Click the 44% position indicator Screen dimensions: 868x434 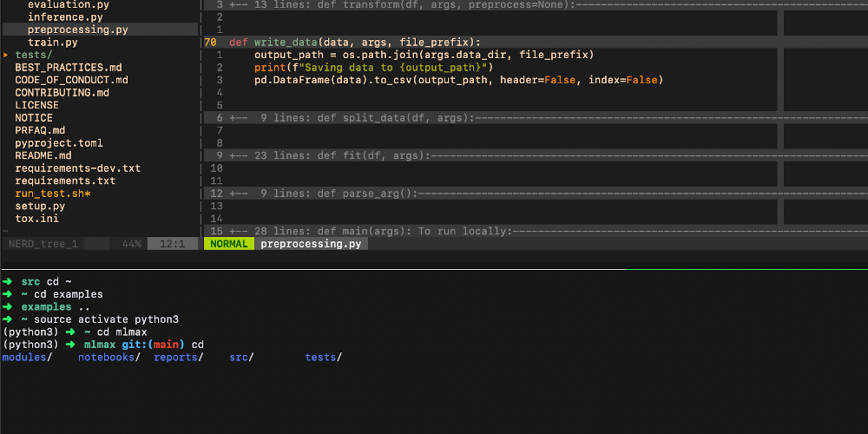[x=132, y=244]
